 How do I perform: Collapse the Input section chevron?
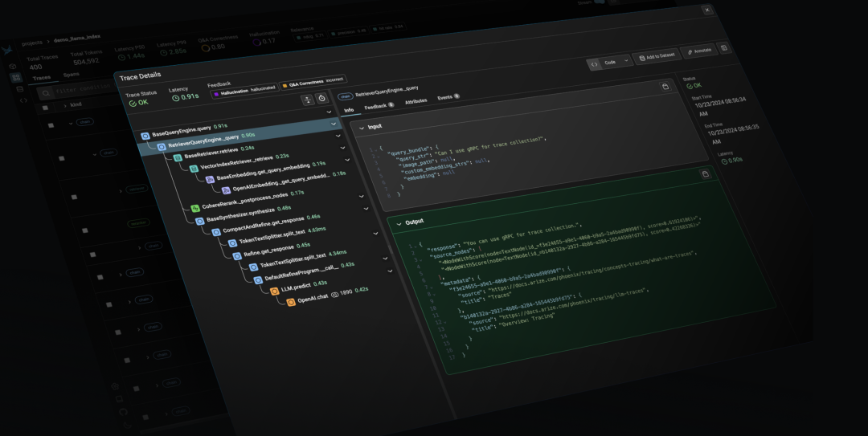pos(362,128)
